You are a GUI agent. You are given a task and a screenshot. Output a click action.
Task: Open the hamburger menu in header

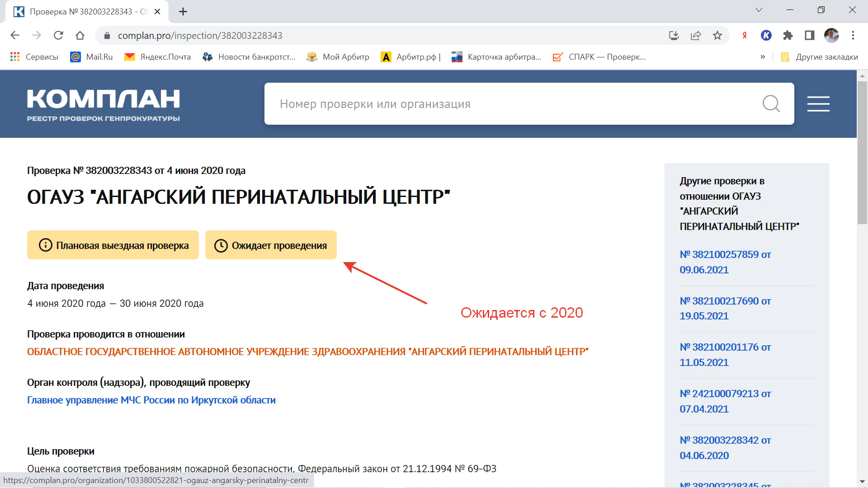tap(818, 104)
